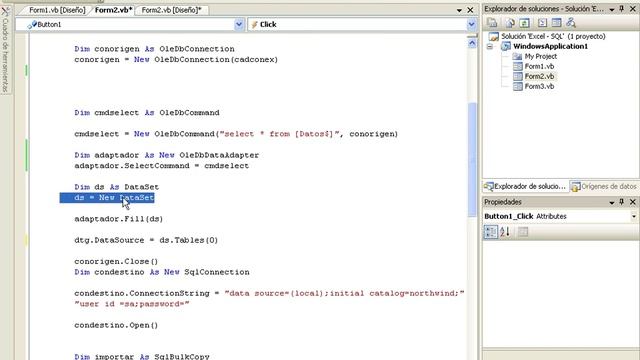This screenshot has width=640, height=360.
Task: Switch to Form1.vb [Diseño] tab
Action: (x=57, y=10)
